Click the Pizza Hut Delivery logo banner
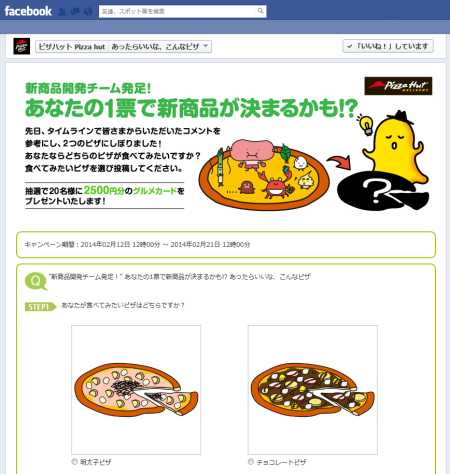The height and width of the screenshot is (474, 450). [398, 86]
